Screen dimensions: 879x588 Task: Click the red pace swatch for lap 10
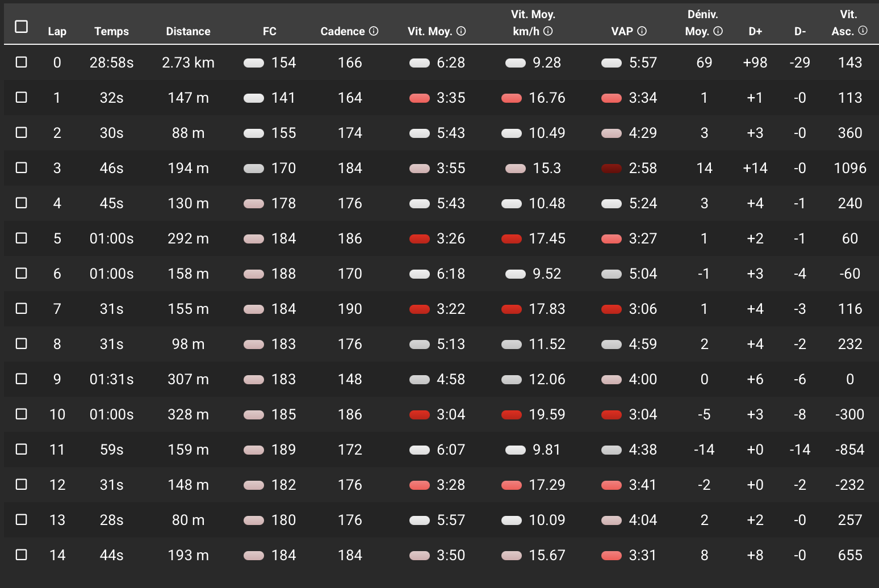click(420, 414)
